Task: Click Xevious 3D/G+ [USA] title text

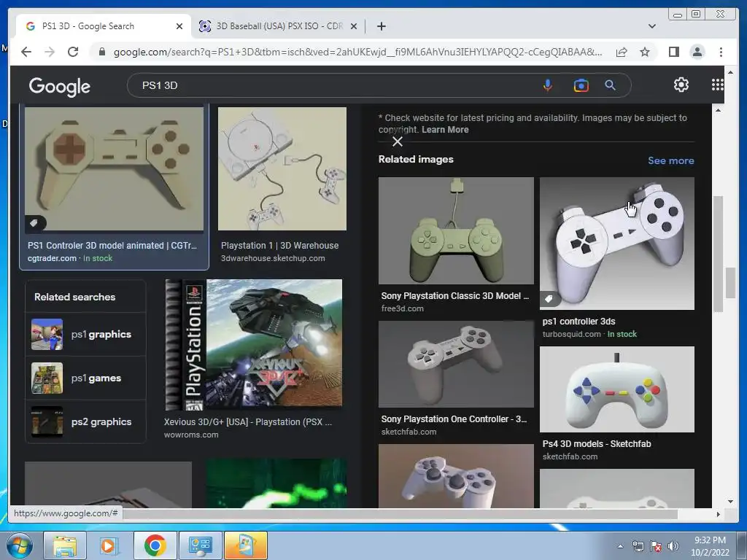Action: point(248,422)
